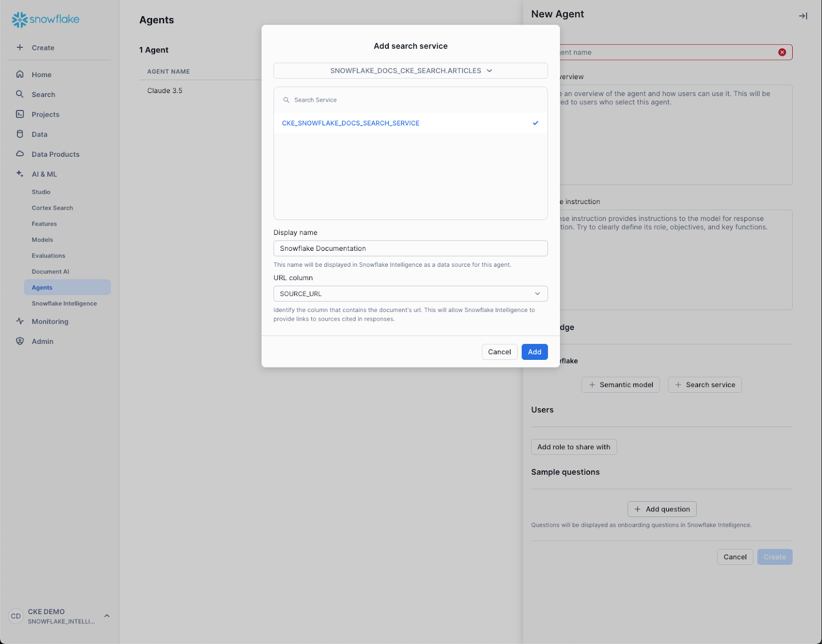The height and width of the screenshot is (644, 822).
Task: Open Cortex Search in the sidebar
Action: pos(52,208)
